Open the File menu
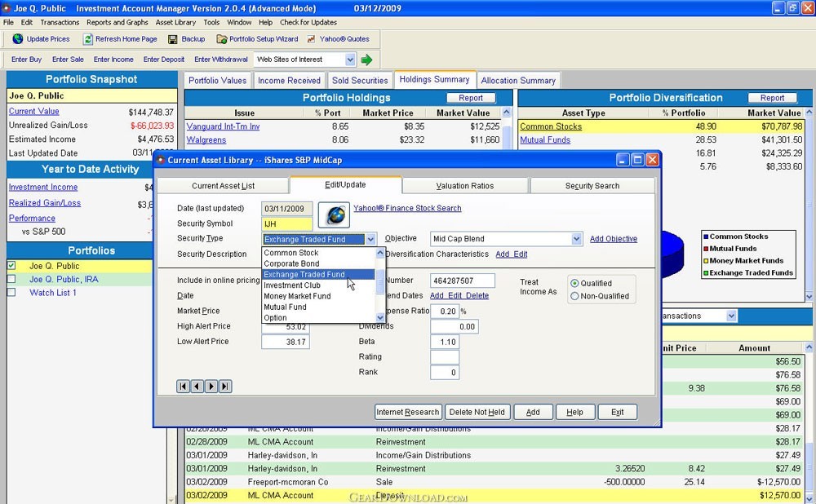The height and width of the screenshot is (504, 816). (8, 22)
